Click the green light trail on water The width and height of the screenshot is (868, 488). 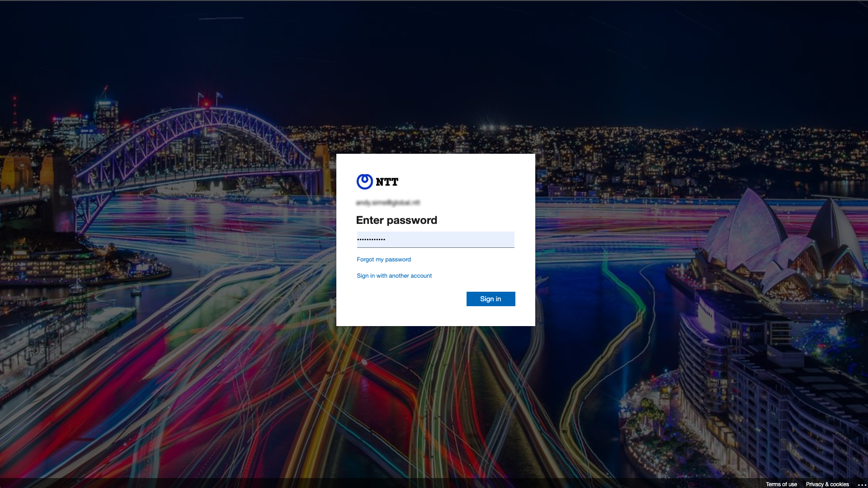pyautogui.click(x=628, y=289)
